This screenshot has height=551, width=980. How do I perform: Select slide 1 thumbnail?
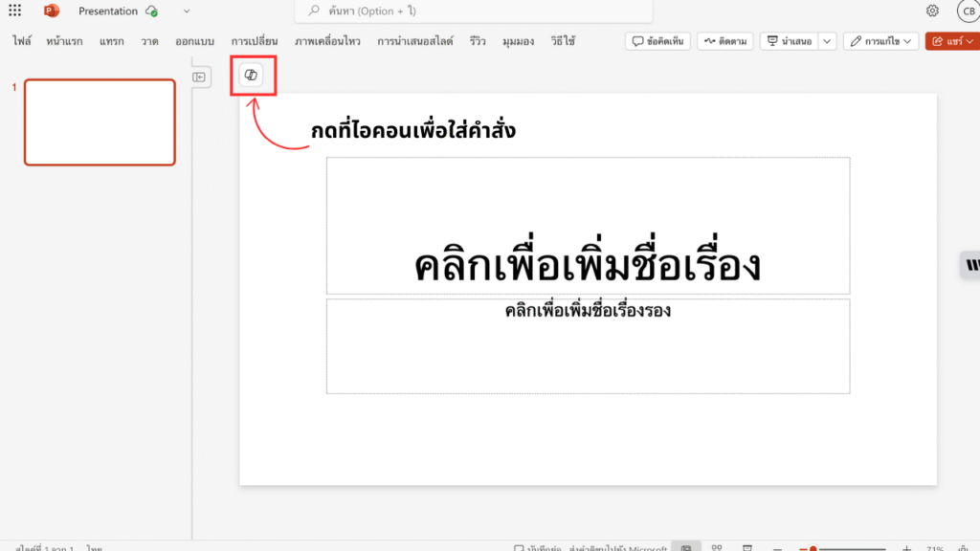click(x=100, y=122)
